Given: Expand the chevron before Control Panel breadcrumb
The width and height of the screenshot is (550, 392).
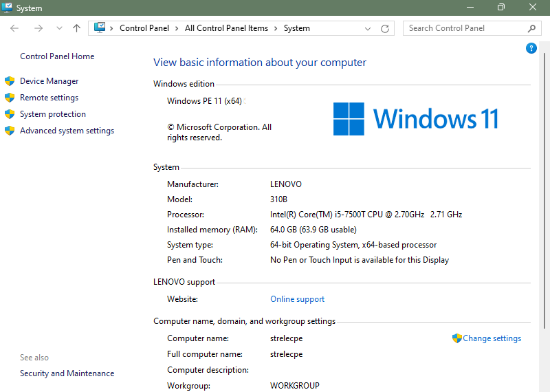Looking at the screenshot, I should [x=111, y=28].
